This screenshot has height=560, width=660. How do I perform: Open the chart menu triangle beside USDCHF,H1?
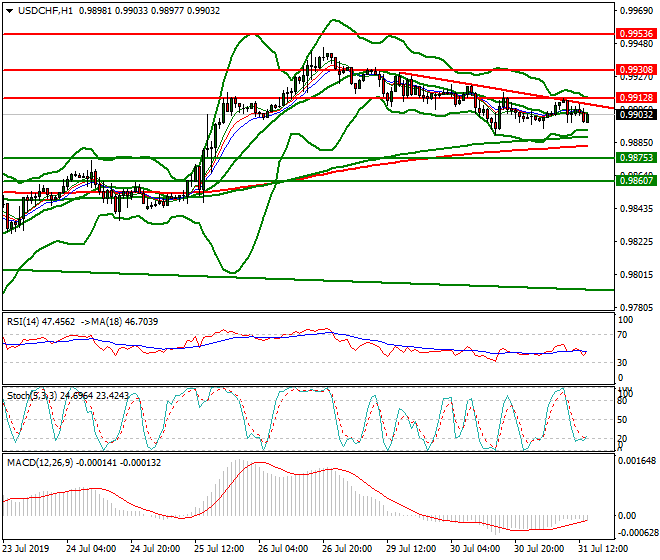point(10,11)
